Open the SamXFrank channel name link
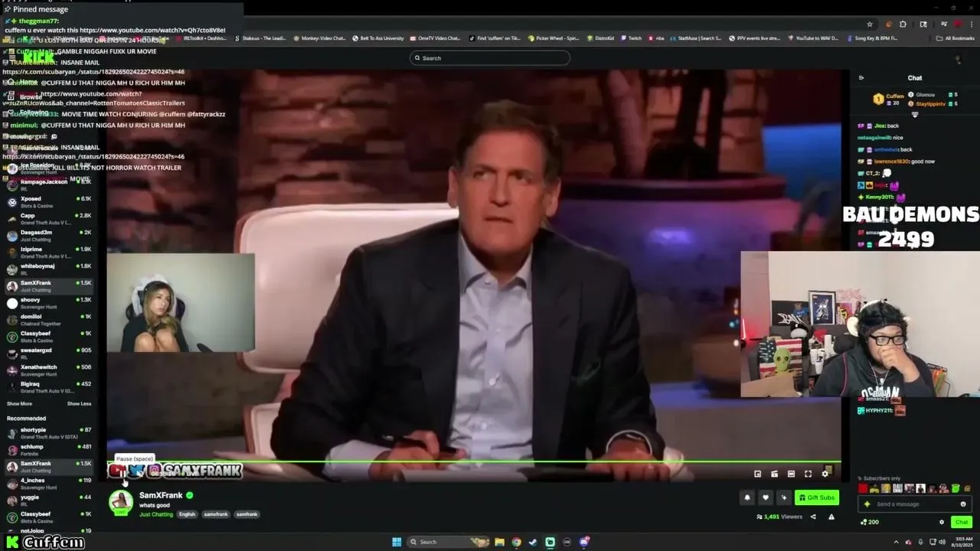Screen dimensions: 980x551 coord(161,495)
